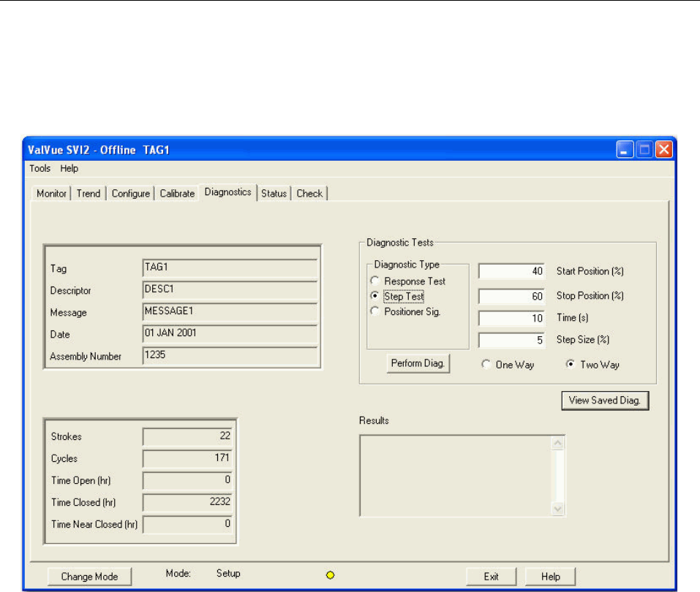Screen dimensions: 700x592
Task: Open the Help menu
Action: [x=69, y=168]
